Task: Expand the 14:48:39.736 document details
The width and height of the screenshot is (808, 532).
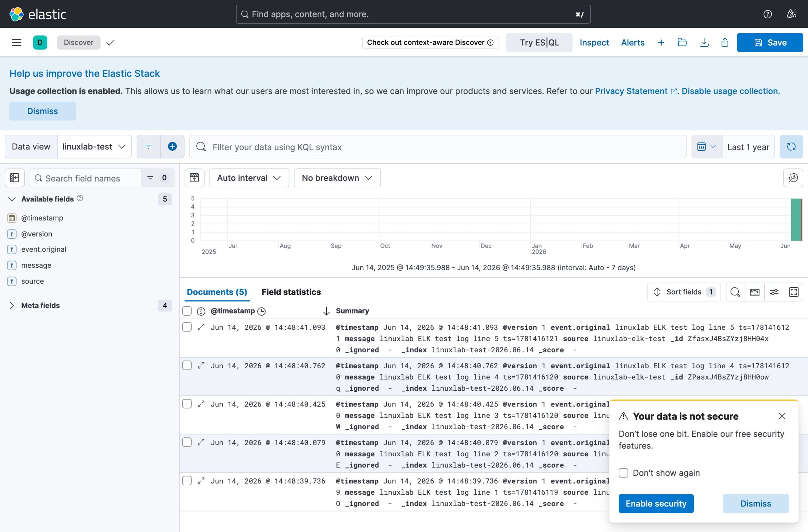Action: tap(201, 481)
